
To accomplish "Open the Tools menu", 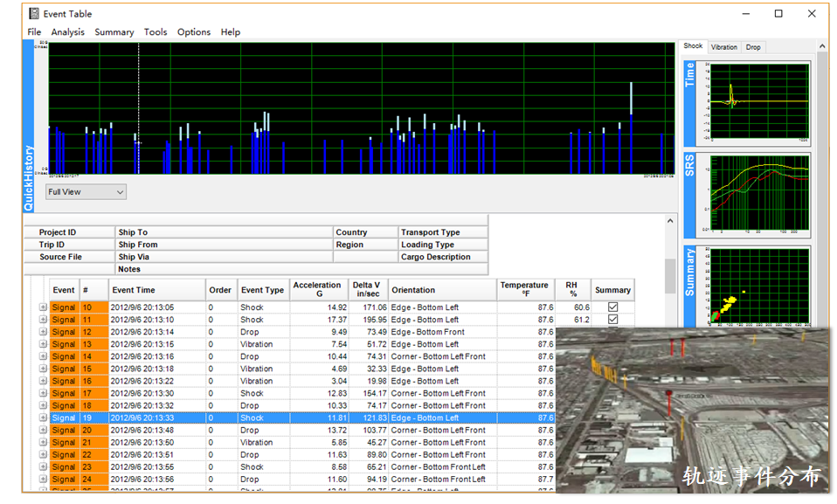I will 156,32.
